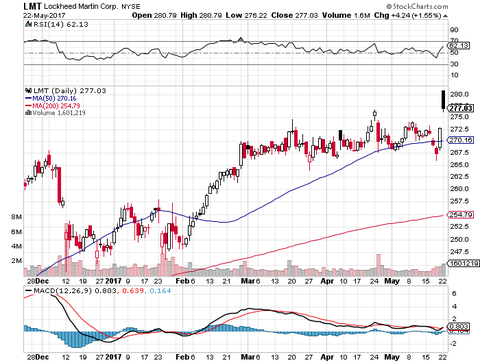Click the small icon before the RSI(14) legend

(x=28, y=24)
